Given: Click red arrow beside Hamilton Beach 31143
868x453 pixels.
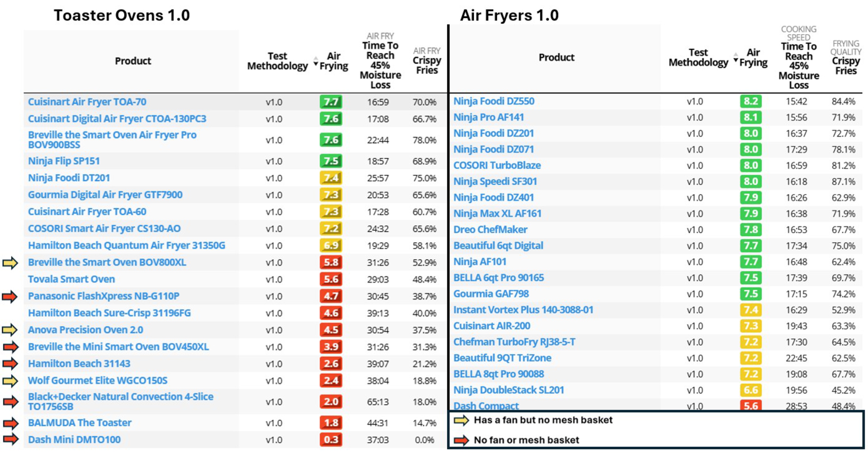Looking at the screenshot, I should 10,363.
